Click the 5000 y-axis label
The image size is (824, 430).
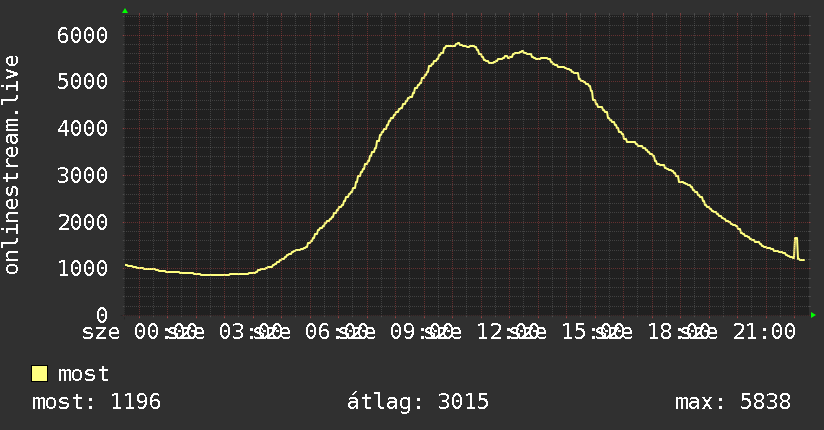point(83,81)
